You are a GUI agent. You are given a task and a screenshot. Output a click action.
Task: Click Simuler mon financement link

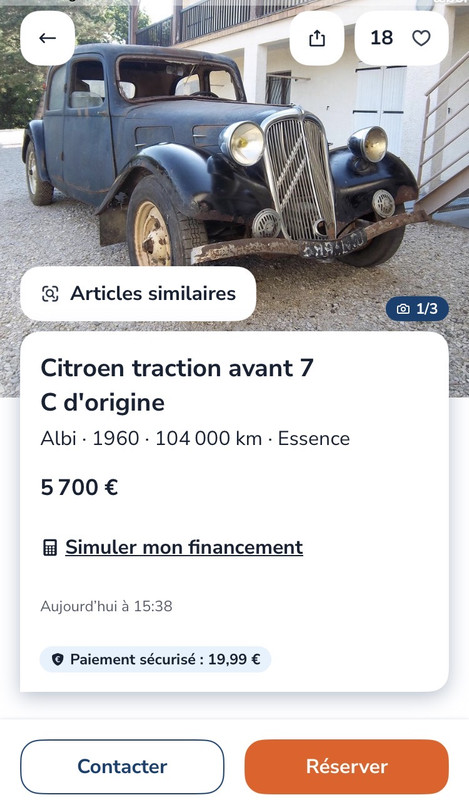[184, 547]
